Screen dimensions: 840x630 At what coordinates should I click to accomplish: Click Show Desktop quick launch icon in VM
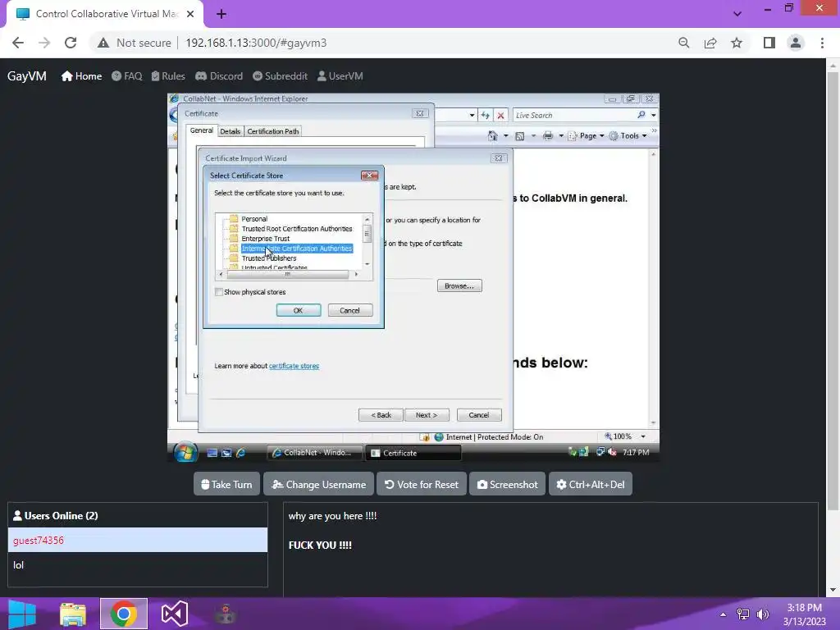coord(212,453)
